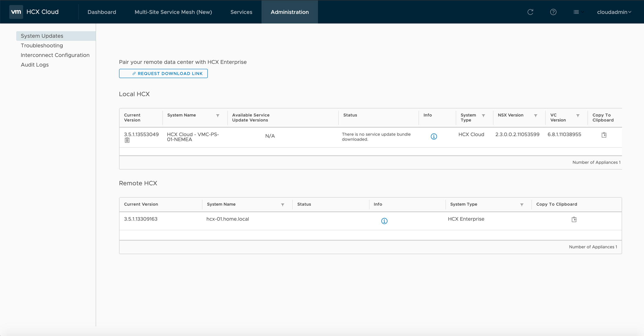
Task: Open the help question mark icon
Action: (x=553, y=12)
